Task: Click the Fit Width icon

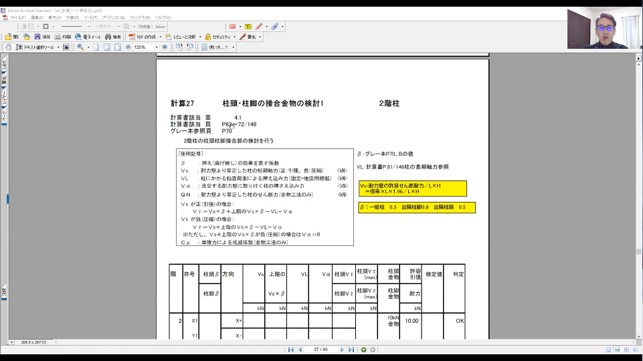Action: click(117, 47)
